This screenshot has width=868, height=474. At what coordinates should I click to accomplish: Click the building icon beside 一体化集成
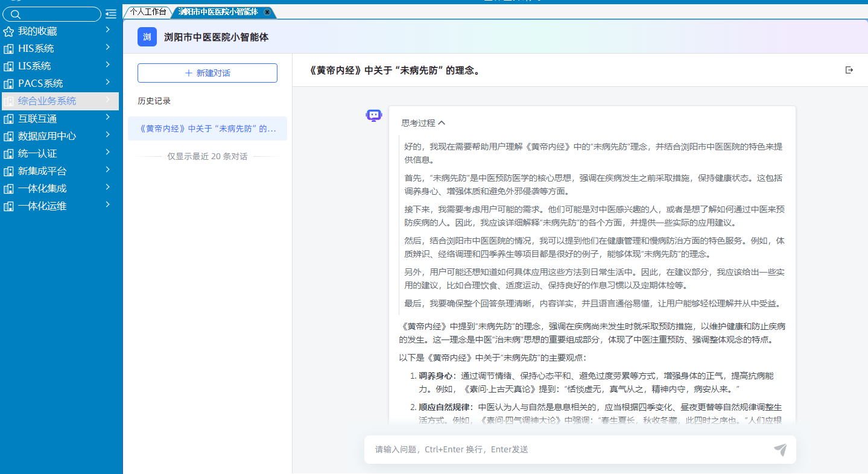pyautogui.click(x=8, y=189)
